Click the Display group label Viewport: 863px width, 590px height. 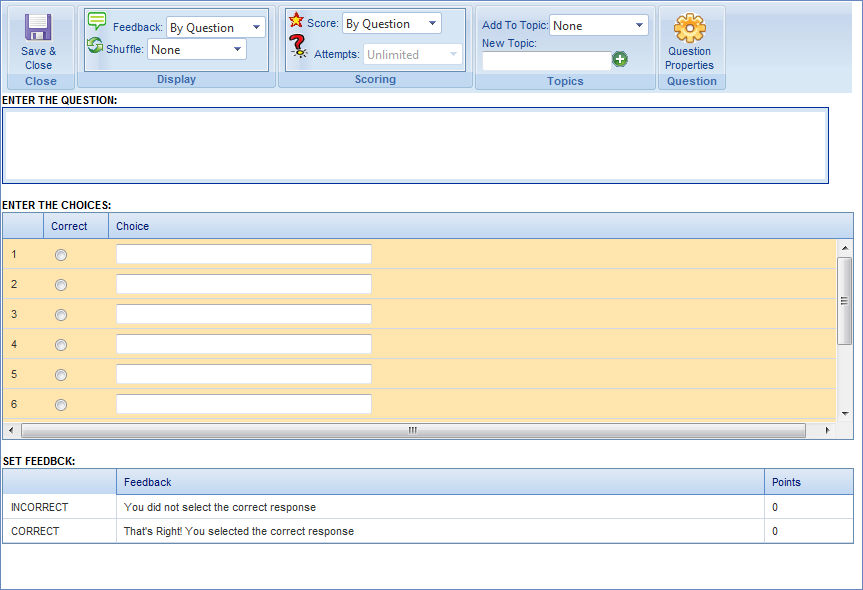pyautogui.click(x=176, y=79)
